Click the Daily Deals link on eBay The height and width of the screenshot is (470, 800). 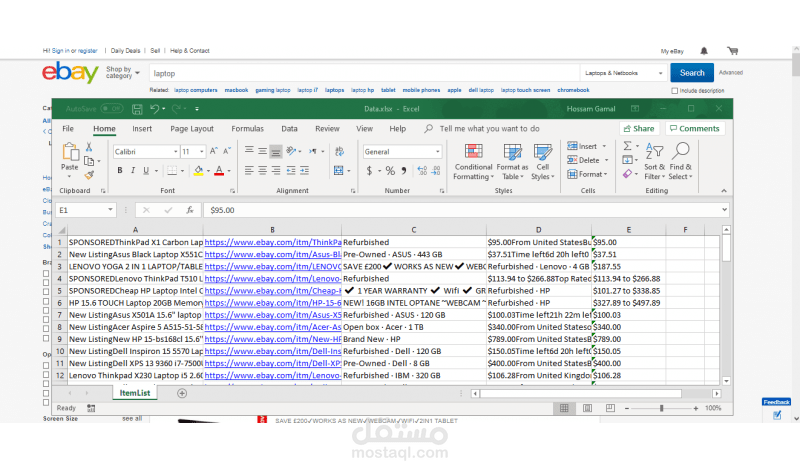125,51
